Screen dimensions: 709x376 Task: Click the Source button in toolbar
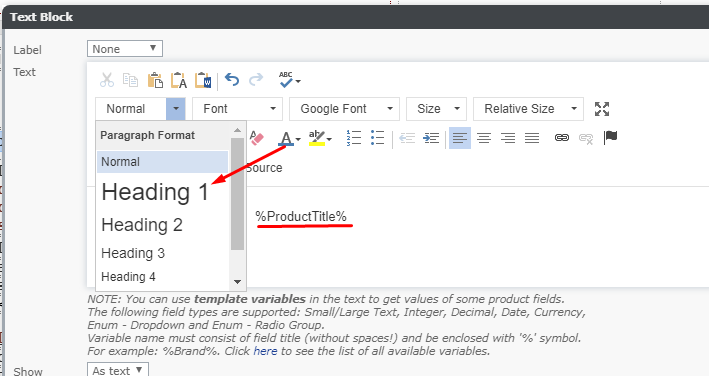[x=264, y=168]
